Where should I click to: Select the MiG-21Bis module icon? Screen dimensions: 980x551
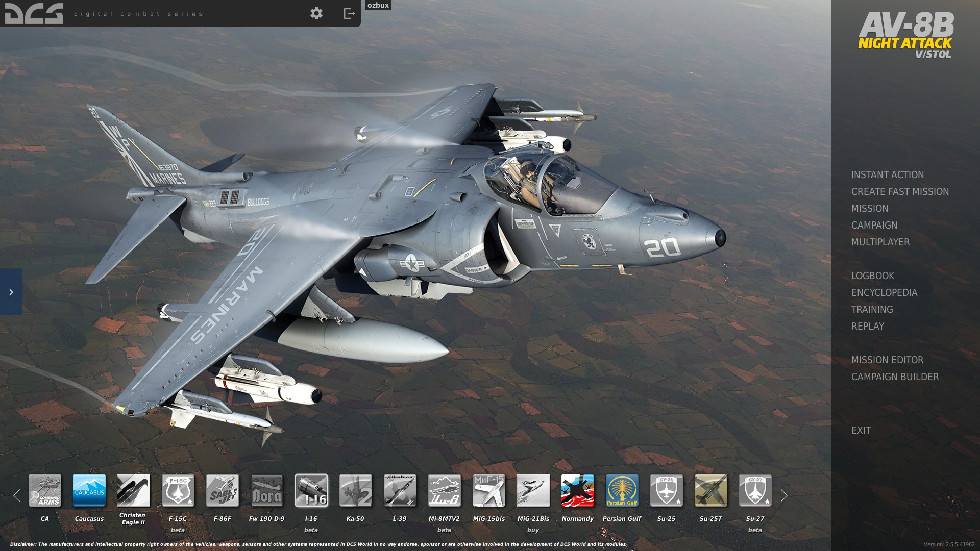(x=533, y=490)
